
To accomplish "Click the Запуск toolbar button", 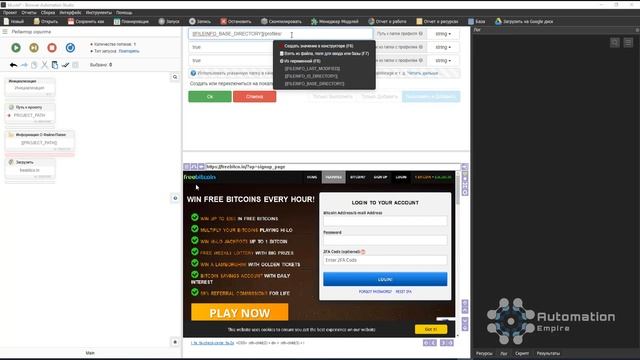I will pyautogui.click(x=169, y=21).
